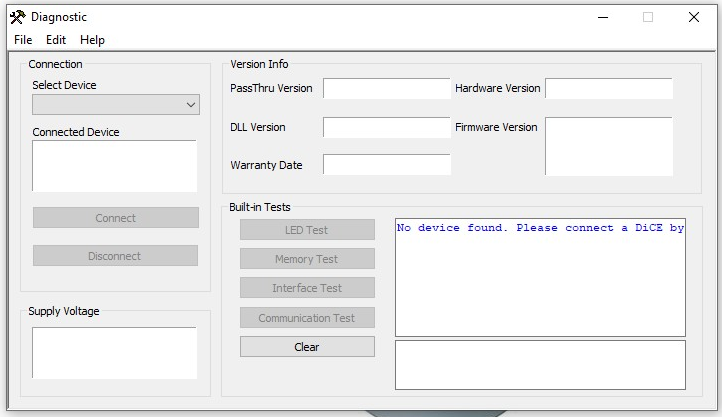Run the Communication Test
This screenshot has width=722, height=417.
(307, 318)
